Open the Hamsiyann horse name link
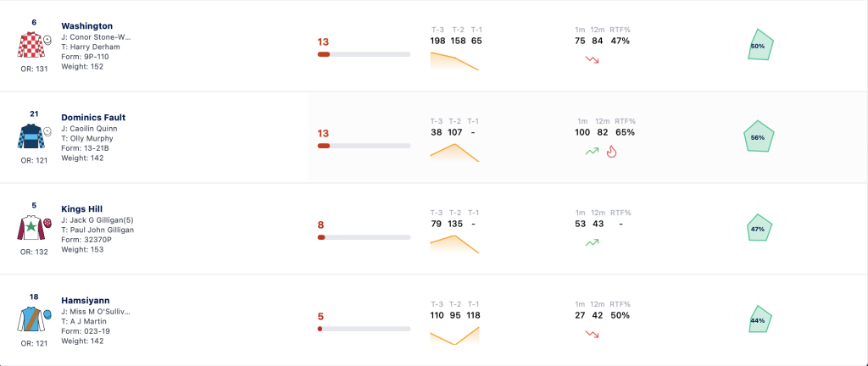This screenshot has height=366, width=868. (x=86, y=300)
